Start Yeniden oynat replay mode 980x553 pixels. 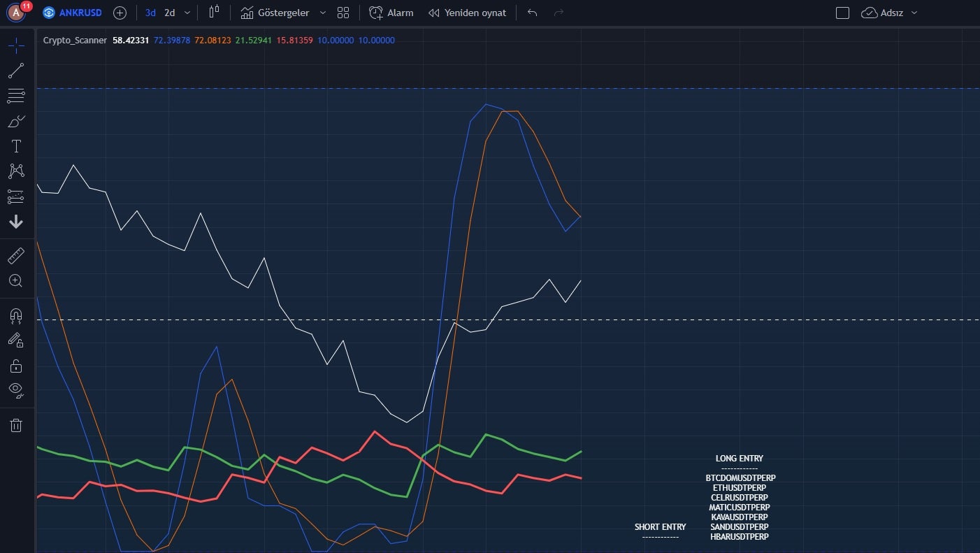pyautogui.click(x=467, y=12)
